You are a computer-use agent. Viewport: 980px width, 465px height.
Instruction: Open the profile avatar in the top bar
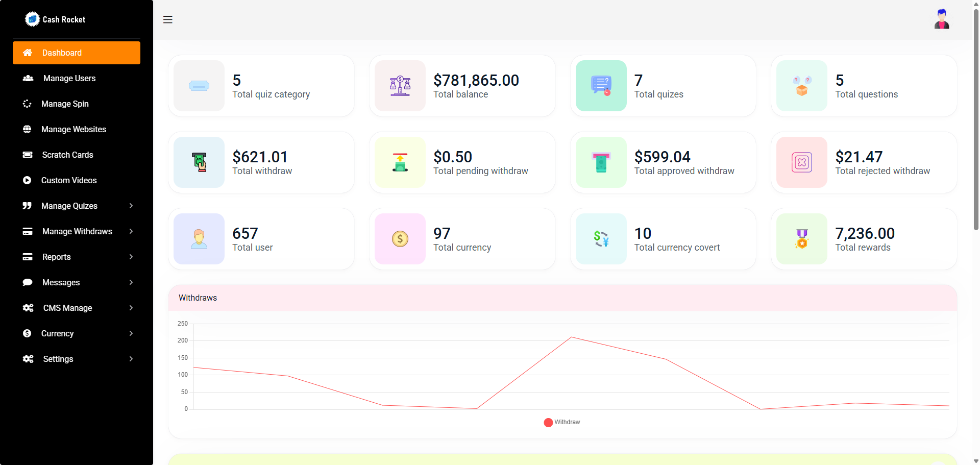tap(941, 19)
